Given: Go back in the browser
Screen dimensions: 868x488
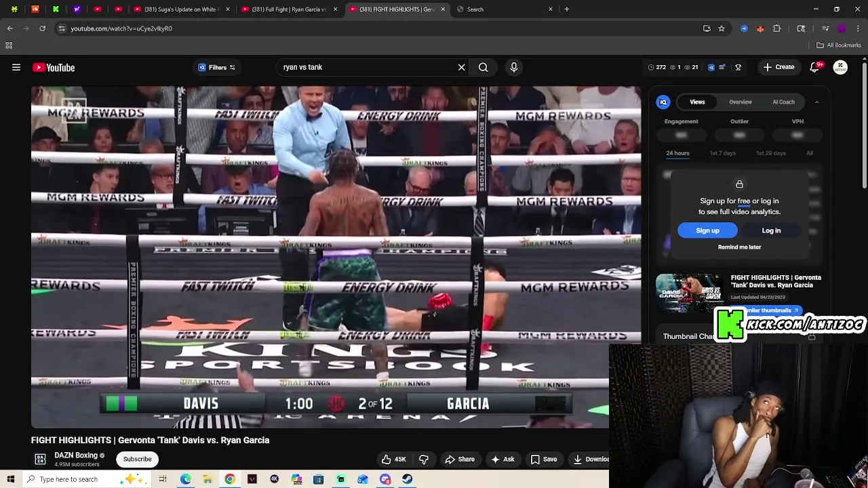Looking at the screenshot, I should [9, 28].
